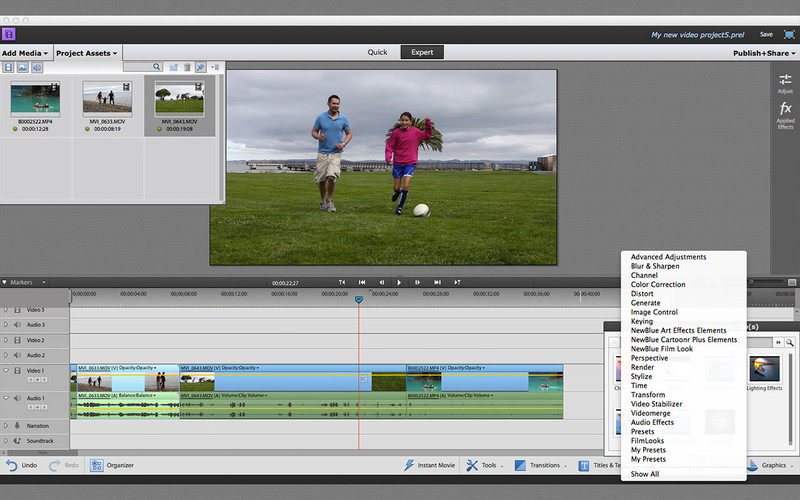This screenshot has width=800, height=500.
Task: Open the Applied Effects fx panel
Action: tap(785, 109)
